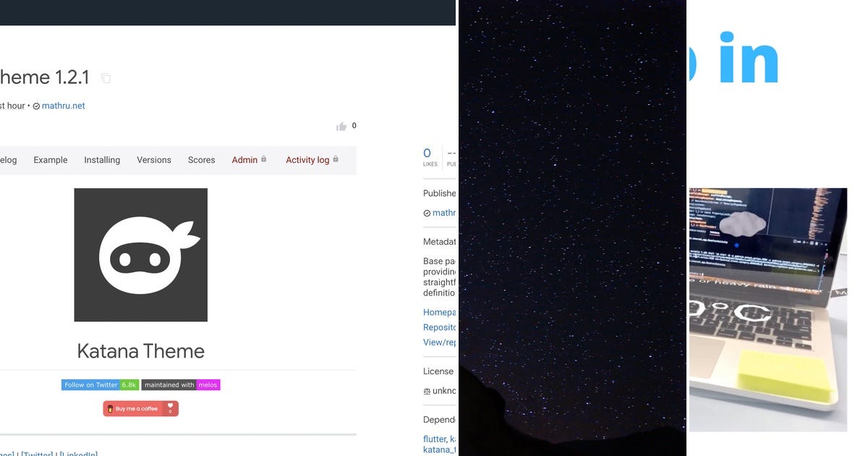Click the Follow on Twitter badge

tap(100, 385)
